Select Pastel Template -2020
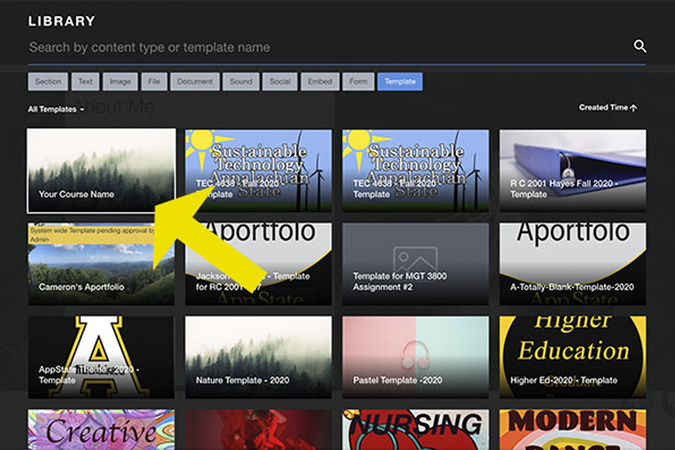675x450 pixels. [x=415, y=357]
